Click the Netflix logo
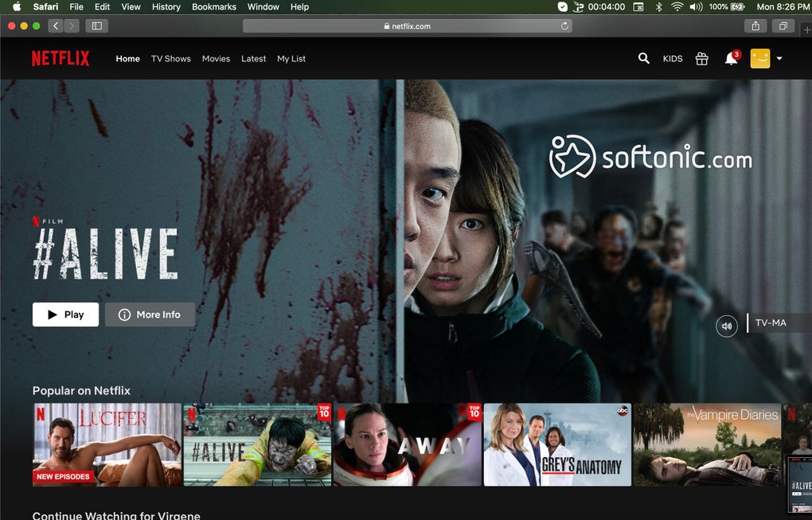The image size is (812, 520). click(61, 58)
